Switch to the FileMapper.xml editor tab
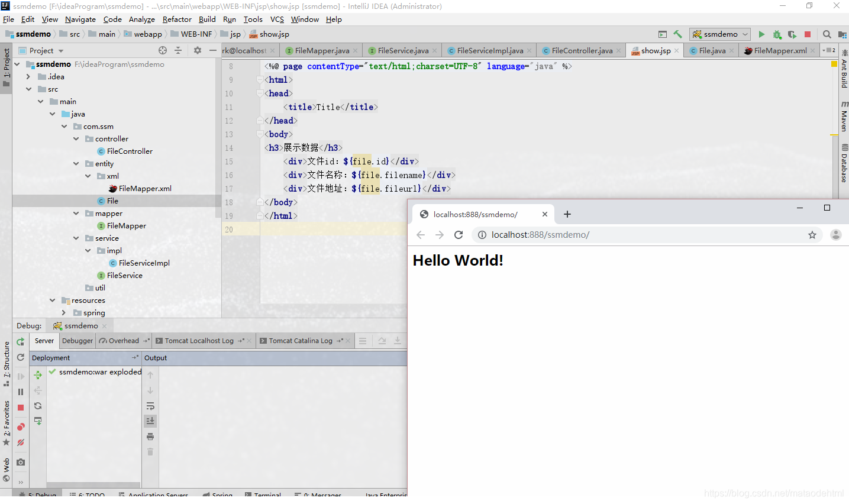 point(780,50)
